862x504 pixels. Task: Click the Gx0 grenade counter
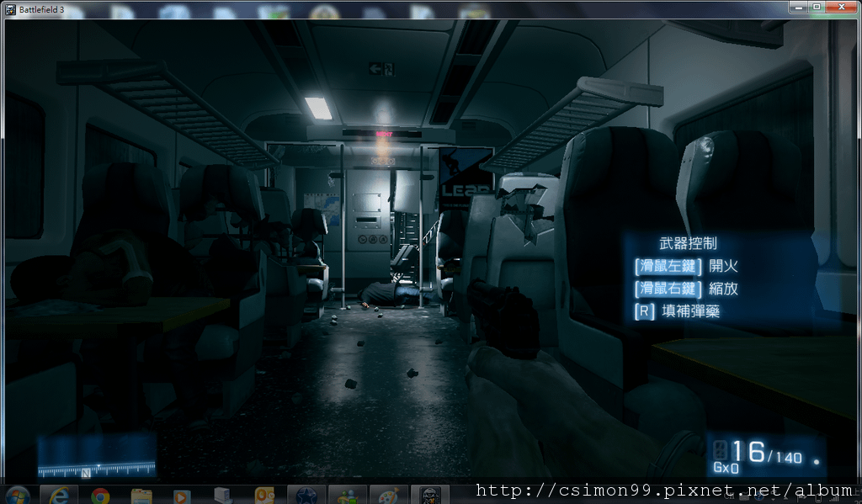click(726, 468)
